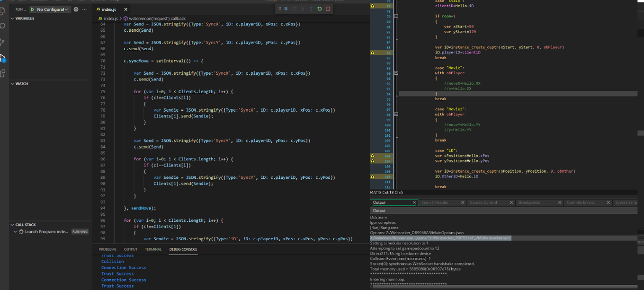Restart the debug session with the restart icon
644x290 pixels.
point(319,9)
